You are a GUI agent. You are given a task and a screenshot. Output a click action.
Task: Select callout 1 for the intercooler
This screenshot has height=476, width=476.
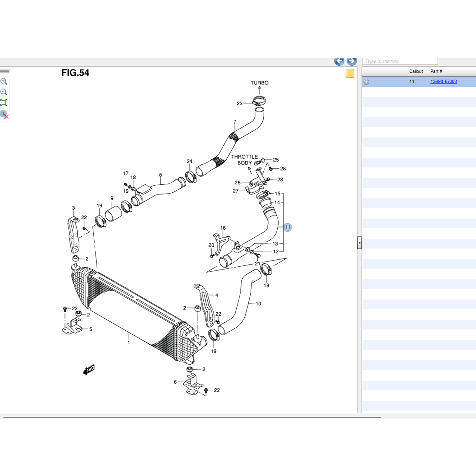tap(129, 343)
